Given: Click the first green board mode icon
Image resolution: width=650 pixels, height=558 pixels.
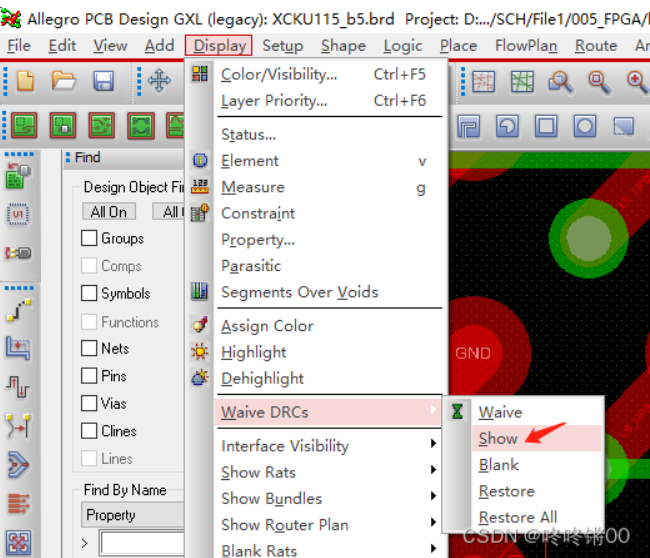Looking at the screenshot, I should click(x=24, y=125).
